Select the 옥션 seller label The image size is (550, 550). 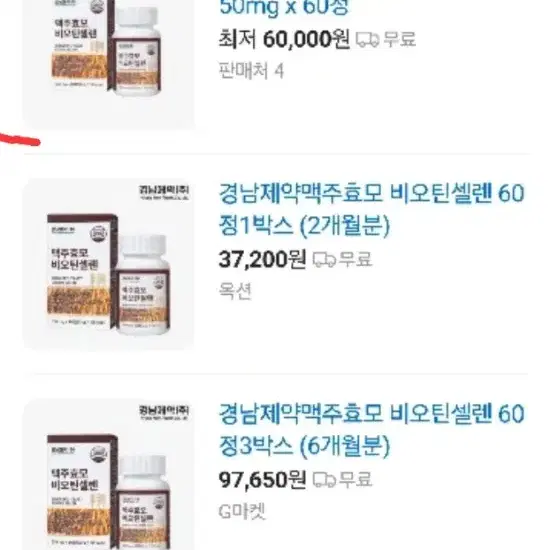[x=235, y=291]
